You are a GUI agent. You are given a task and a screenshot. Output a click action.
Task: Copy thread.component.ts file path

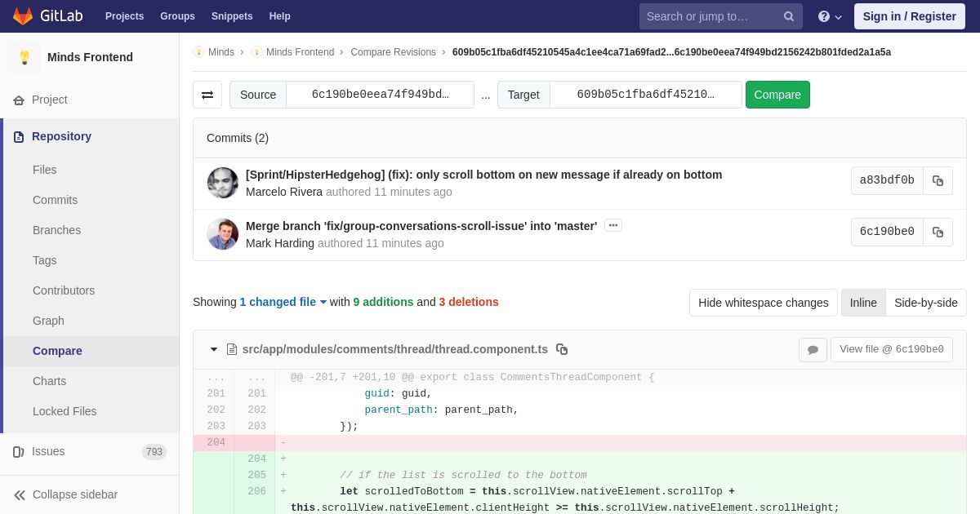tap(562, 349)
